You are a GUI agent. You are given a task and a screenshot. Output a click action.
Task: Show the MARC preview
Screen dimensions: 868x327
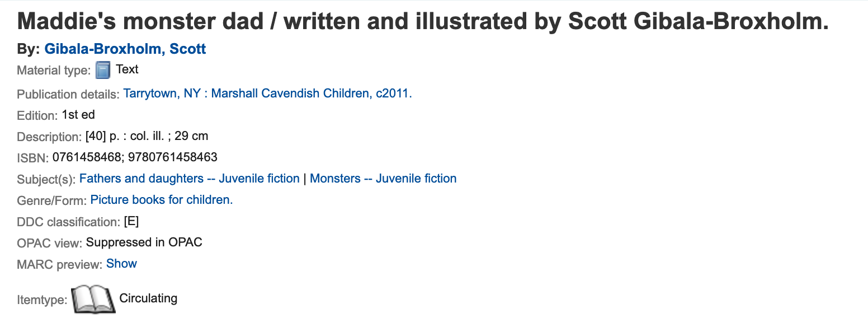(x=121, y=264)
